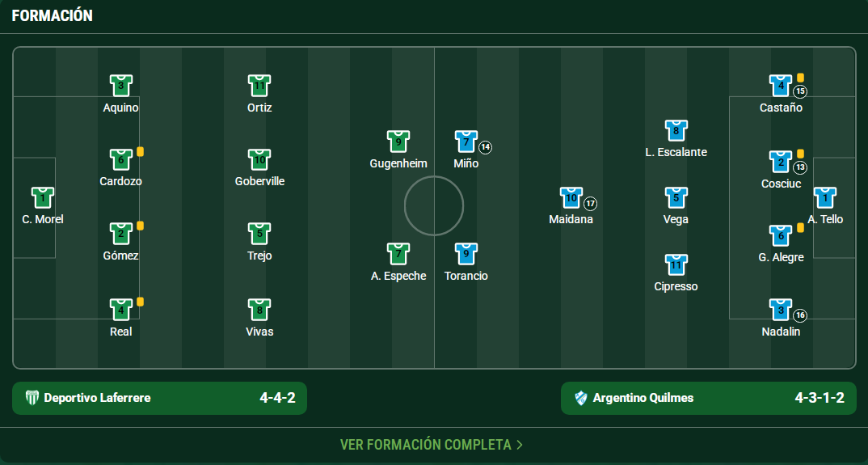Click Goberville's number 10 green jersey

click(259, 159)
